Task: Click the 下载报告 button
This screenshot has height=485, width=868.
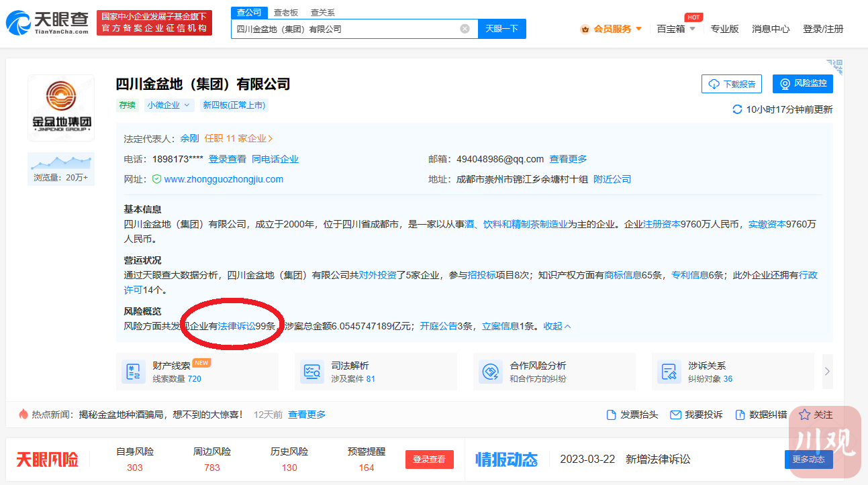Action: coord(732,84)
